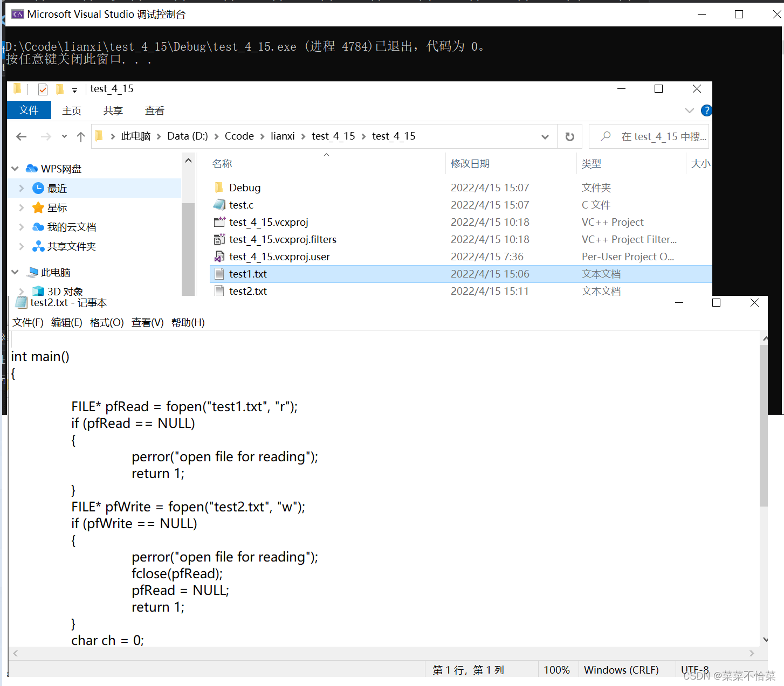Viewport: 784px width, 686px height.
Task: Expand the ribbon with the chevron
Action: click(689, 110)
